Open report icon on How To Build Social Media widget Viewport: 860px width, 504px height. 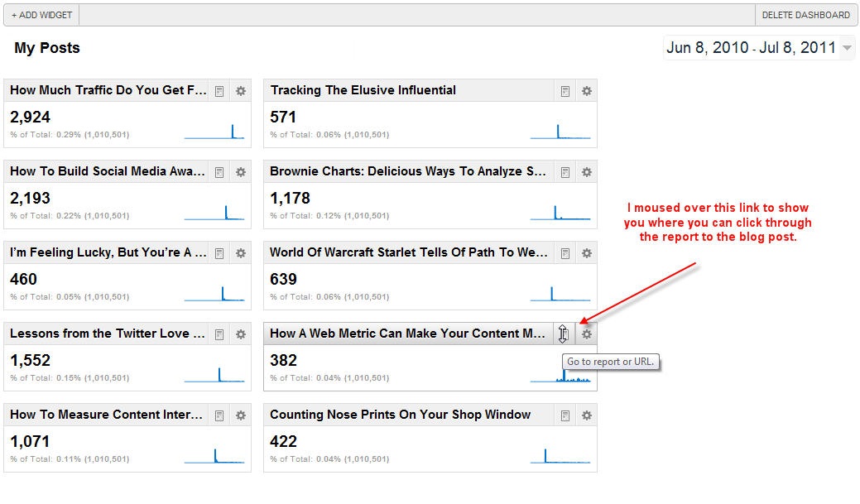pos(219,172)
